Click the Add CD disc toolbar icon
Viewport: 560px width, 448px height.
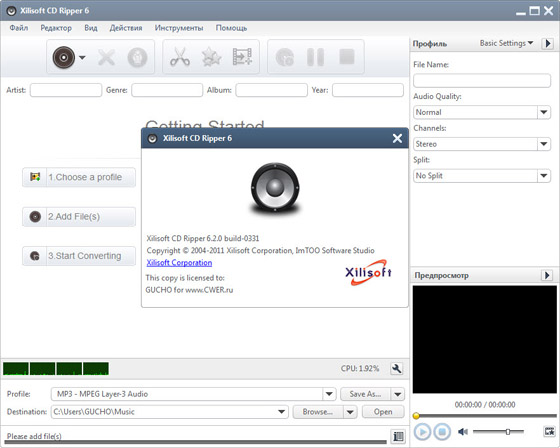coord(64,57)
